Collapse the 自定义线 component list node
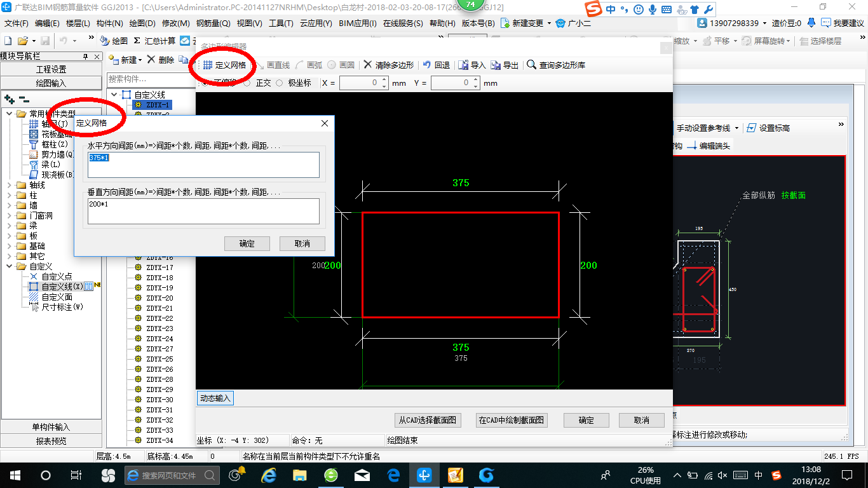 (x=114, y=95)
